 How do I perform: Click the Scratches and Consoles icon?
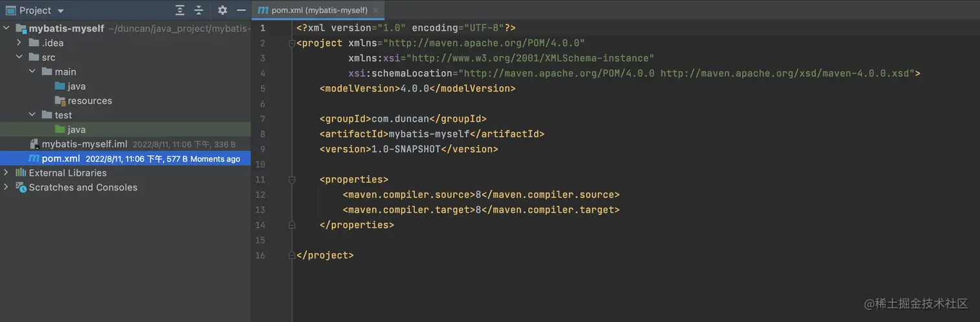pyautogui.click(x=21, y=187)
